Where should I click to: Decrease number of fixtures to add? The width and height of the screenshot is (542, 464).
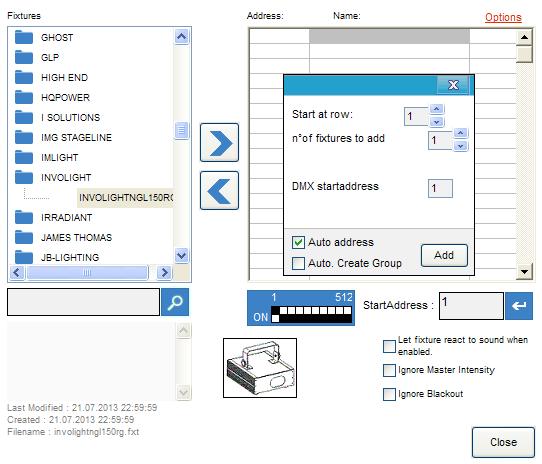460,146
